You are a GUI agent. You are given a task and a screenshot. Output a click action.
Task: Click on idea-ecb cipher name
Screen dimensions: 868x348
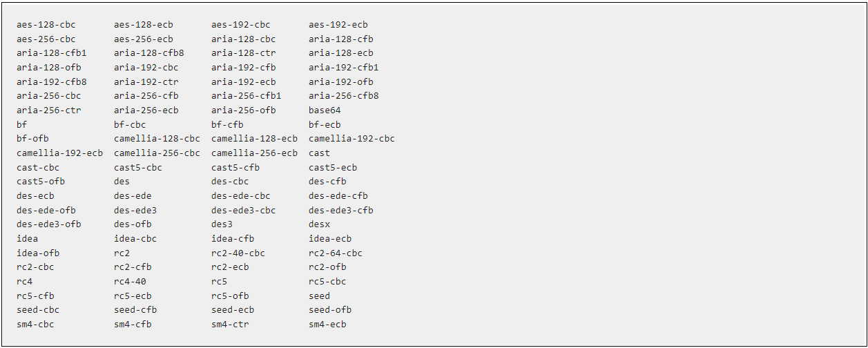[x=330, y=239]
